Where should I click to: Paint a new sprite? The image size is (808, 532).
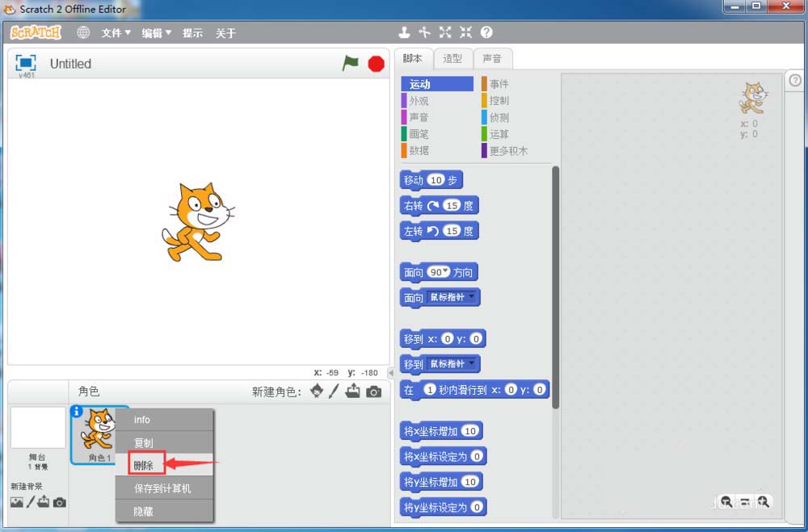click(x=334, y=392)
